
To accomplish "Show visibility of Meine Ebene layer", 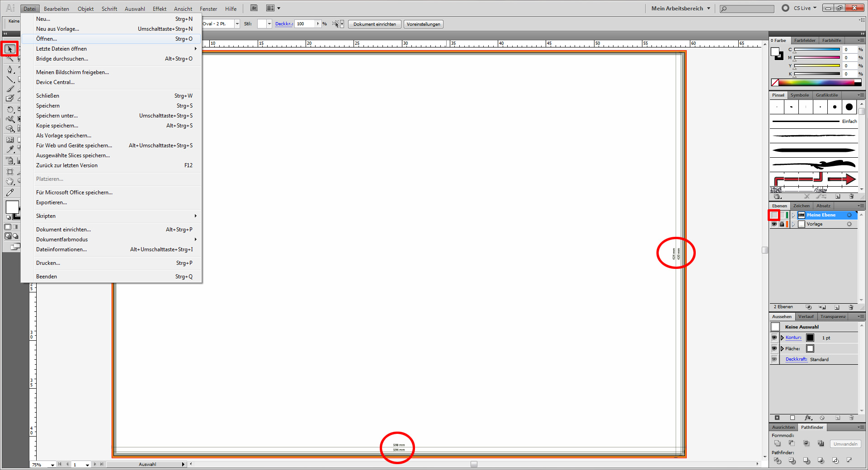I will click(x=774, y=215).
